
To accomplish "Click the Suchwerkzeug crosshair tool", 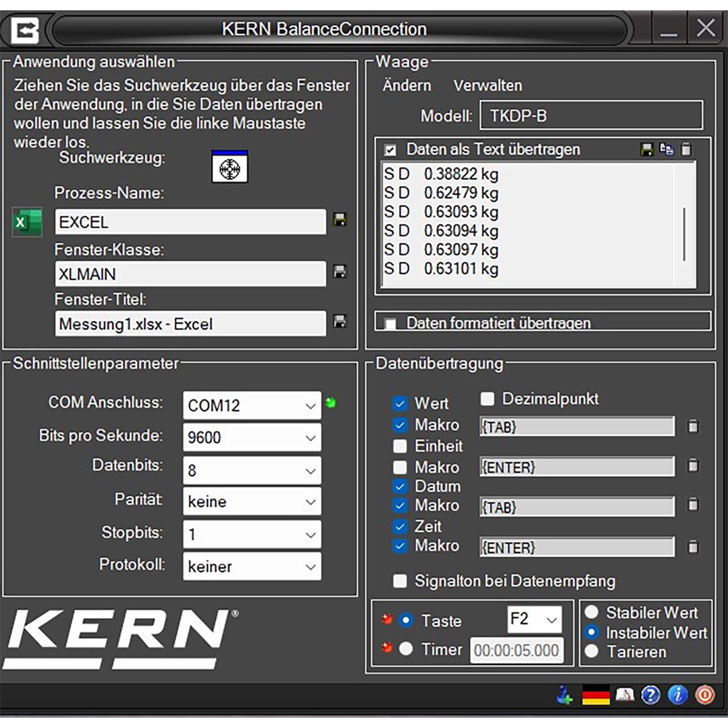I will (x=230, y=167).
